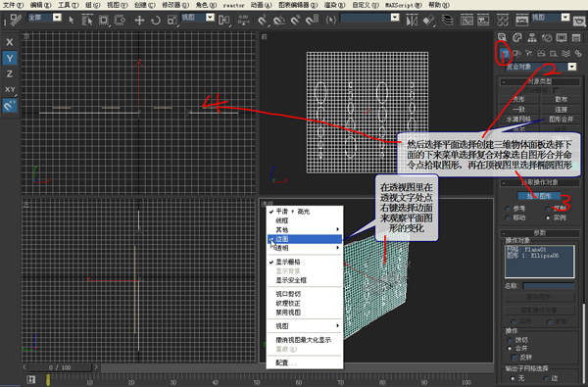The width and height of the screenshot is (588, 387).
Task: Choose 线框 in the viewport context menu
Action: (305, 220)
